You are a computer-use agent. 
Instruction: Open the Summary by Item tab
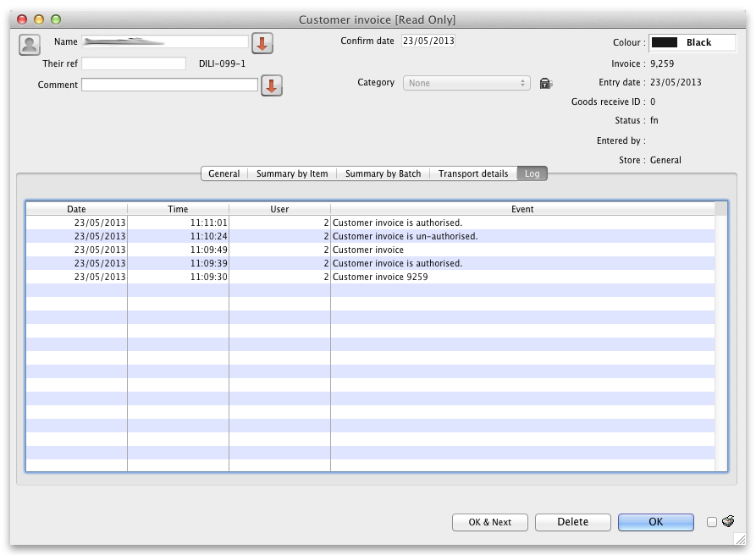point(292,173)
